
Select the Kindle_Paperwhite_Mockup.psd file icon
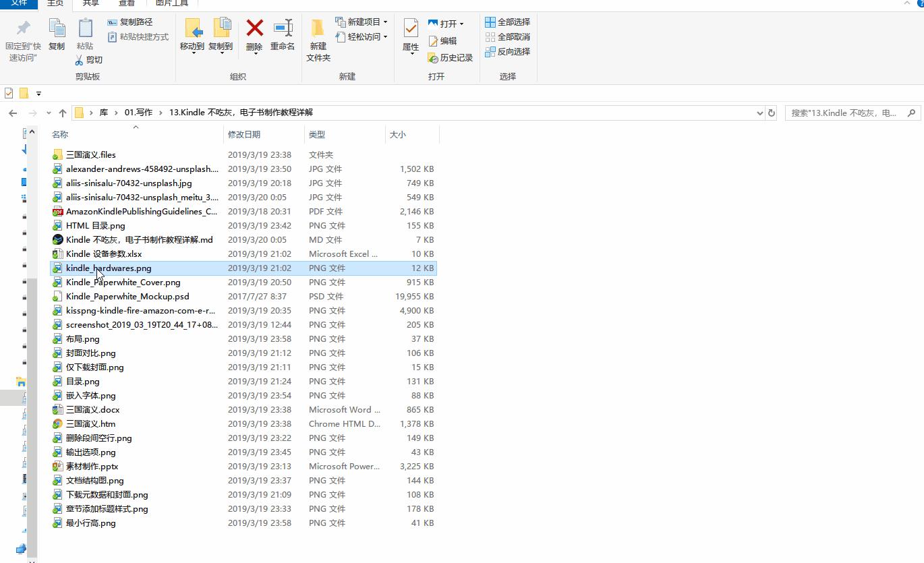[58, 297]
